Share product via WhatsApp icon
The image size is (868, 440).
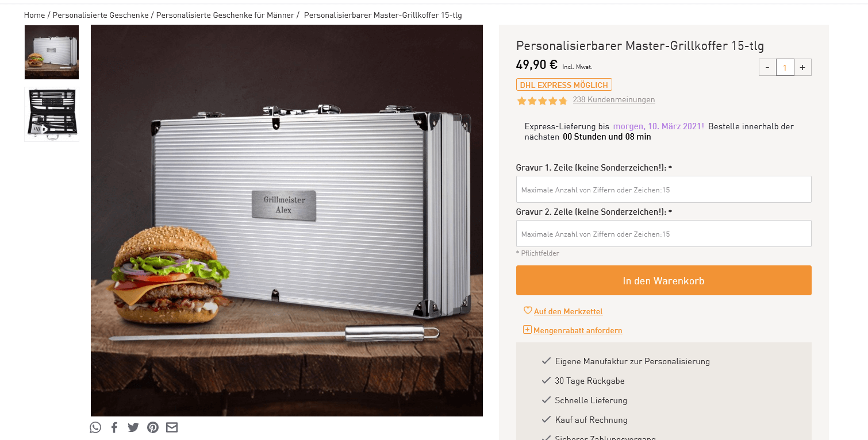(95, 427)
